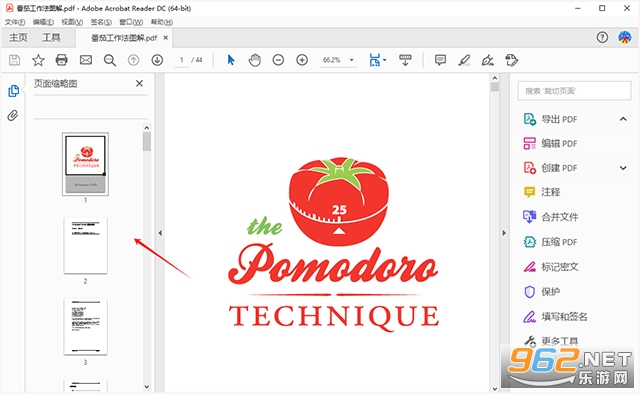Open the 帮助 menu
Viewport: 640px width, 394px height.
162,22
